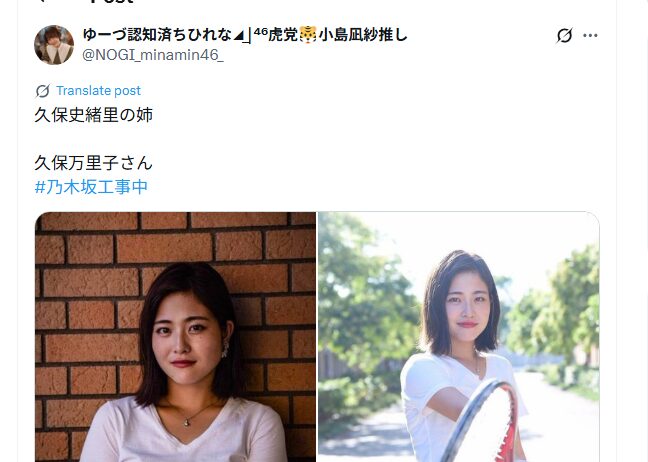648x462 pixels.
Task: Click 小島凪紗推し in the display name
Action: coord(363,35)
